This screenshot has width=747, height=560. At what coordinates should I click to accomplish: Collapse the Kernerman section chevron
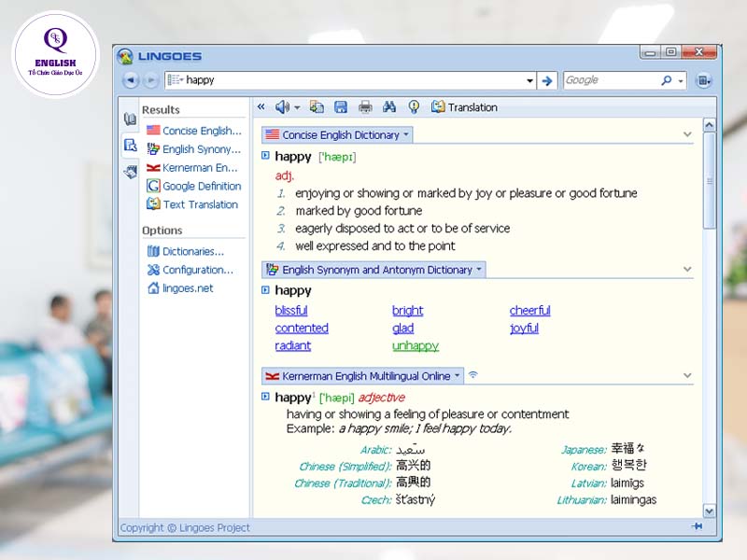tap(687, 376)
